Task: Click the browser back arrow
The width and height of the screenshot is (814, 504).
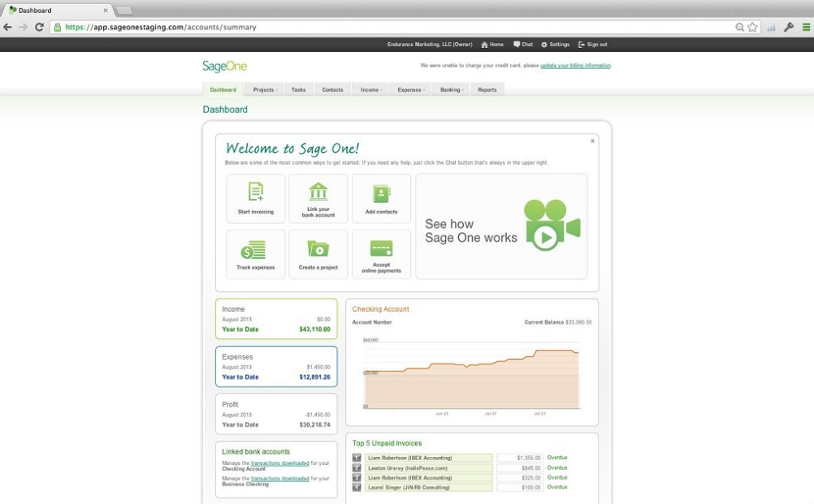Action: pos(8,27)
